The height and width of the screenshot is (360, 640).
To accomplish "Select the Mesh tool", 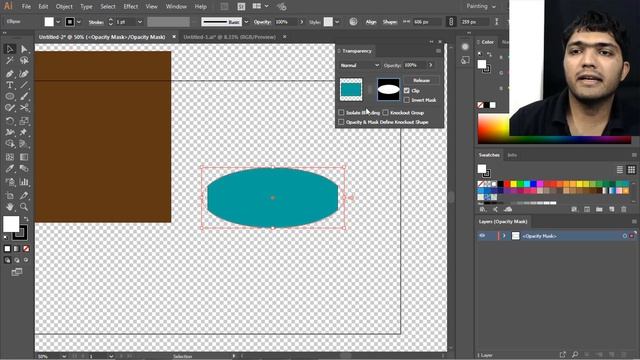I will pos(10,157).
